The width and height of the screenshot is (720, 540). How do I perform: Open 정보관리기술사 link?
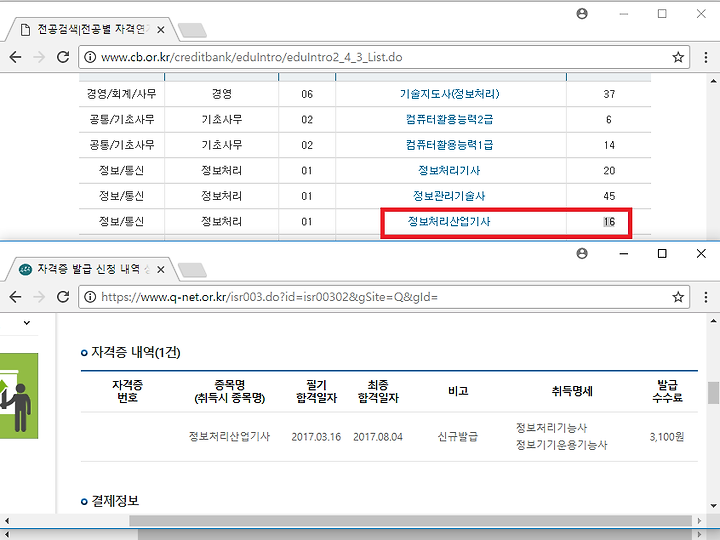point(449,196)
